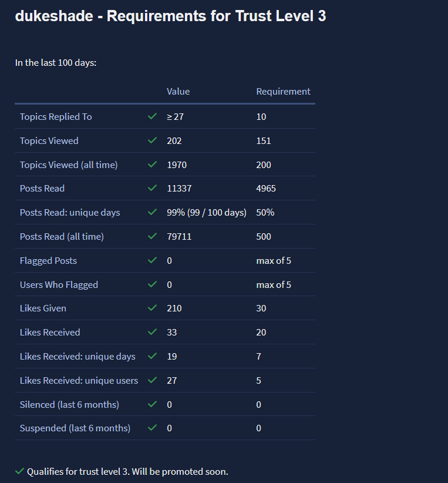Click the checkmark for Users Who Flagged

(x=153, y=284)
